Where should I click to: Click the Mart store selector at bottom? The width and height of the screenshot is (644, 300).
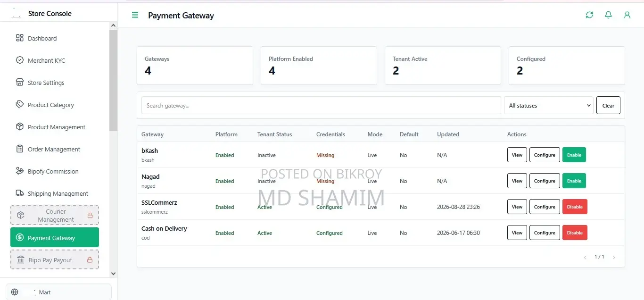[x=58, y=292]
